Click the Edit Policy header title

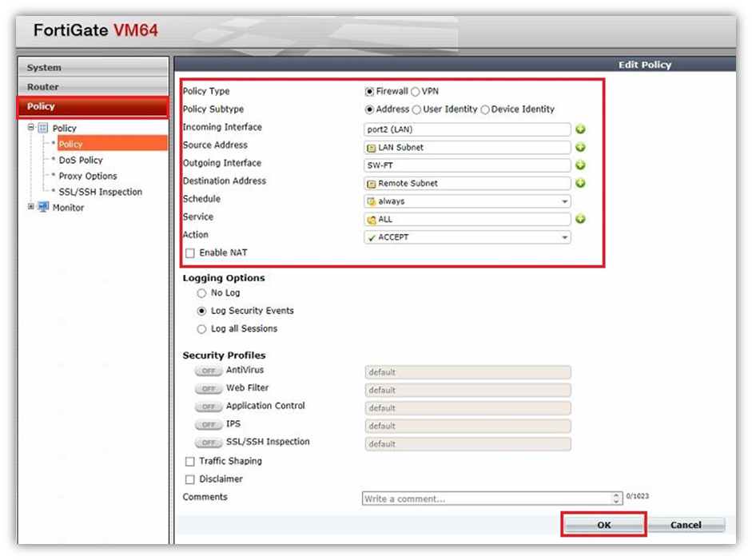pos(645,65)
